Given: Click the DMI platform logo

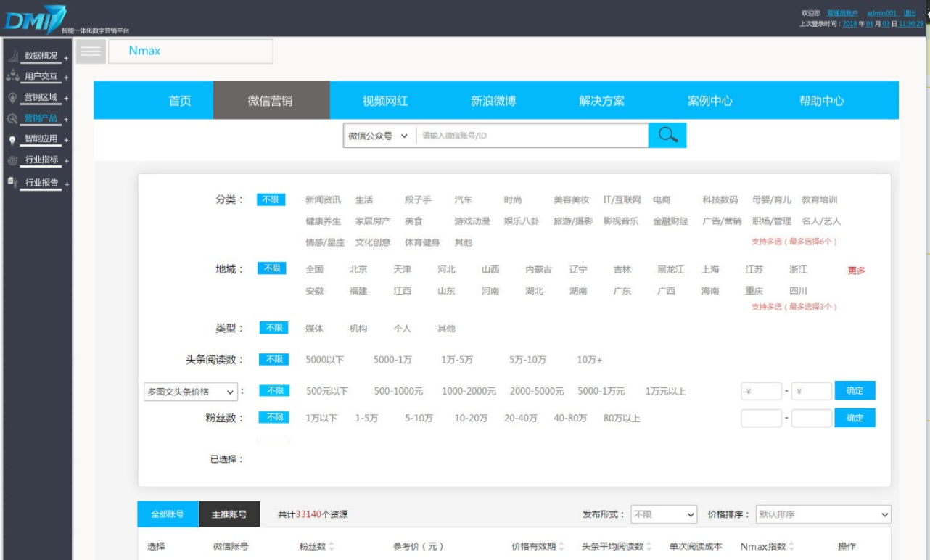Looking at the screenshot, I should [36, 19].
